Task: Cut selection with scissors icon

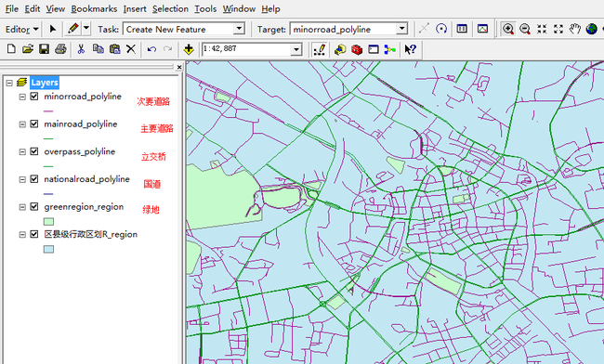Action: click(x=81, y=49)
